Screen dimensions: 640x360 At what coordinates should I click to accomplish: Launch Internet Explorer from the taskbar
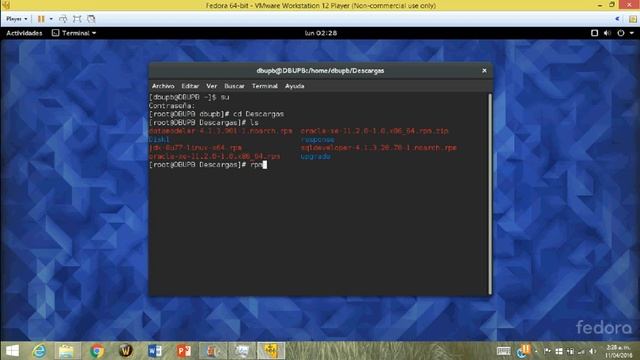pos(39,351)
